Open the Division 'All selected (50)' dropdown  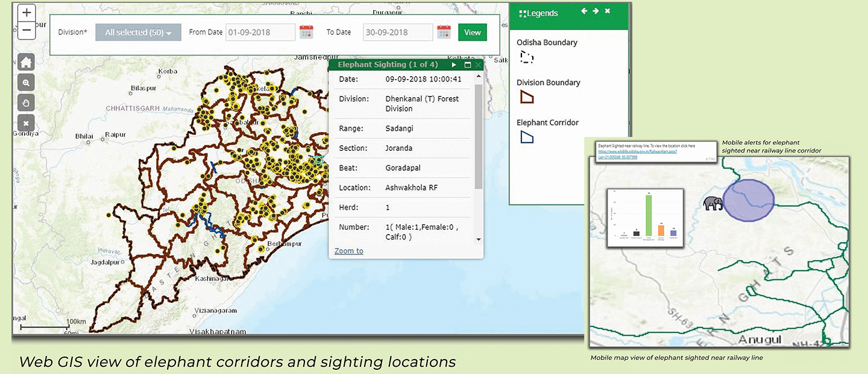(139, 32)
